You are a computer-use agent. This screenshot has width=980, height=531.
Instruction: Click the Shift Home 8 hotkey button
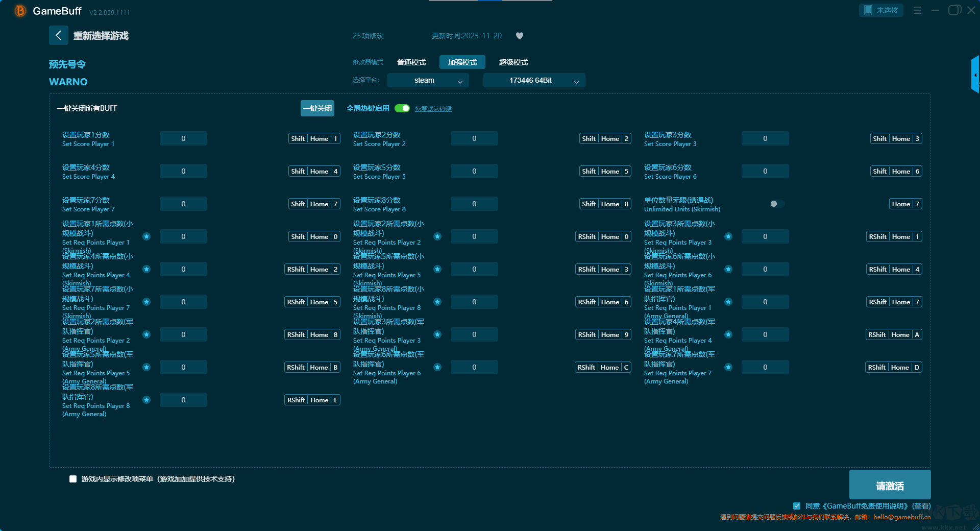(x=605, y=204)
